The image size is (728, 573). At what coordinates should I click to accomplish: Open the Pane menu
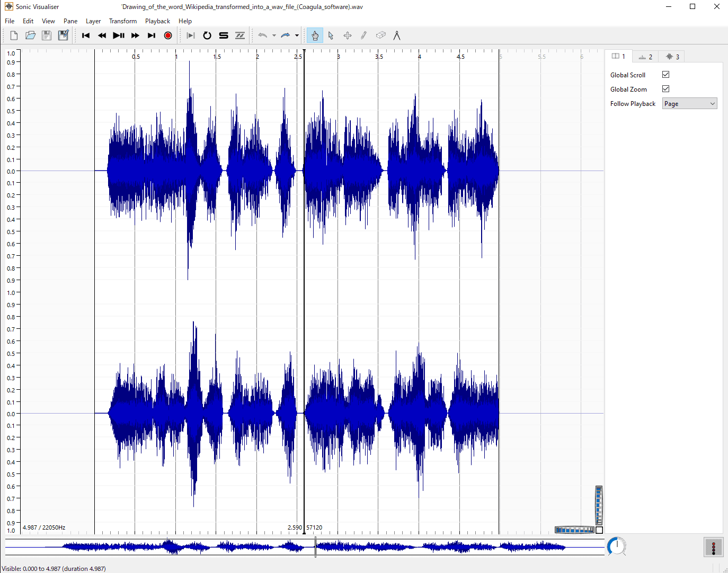[70, 21]
